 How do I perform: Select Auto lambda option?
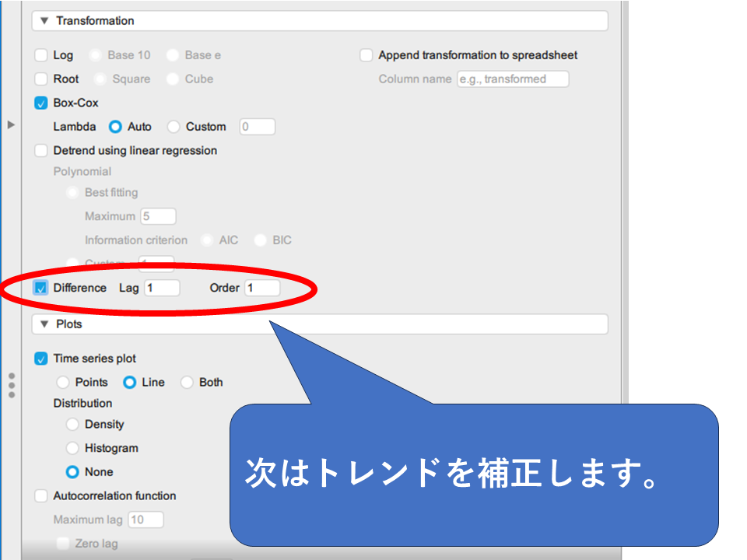pyautogui.click(x=115, y=127)
